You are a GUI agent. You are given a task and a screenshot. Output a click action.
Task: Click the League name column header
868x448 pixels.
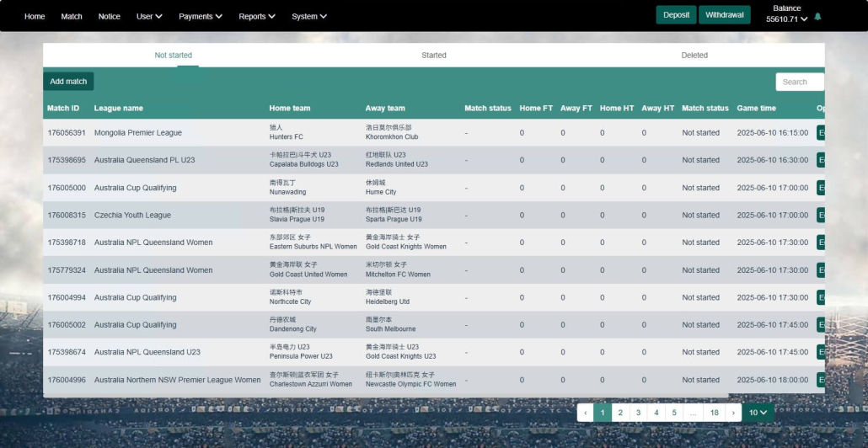coord(119,108)
